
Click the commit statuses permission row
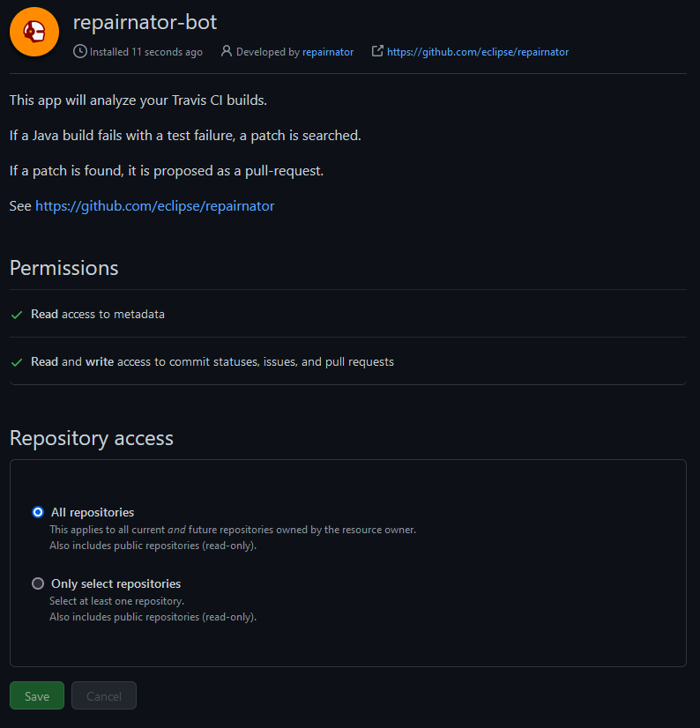click(x=348, y=361)
